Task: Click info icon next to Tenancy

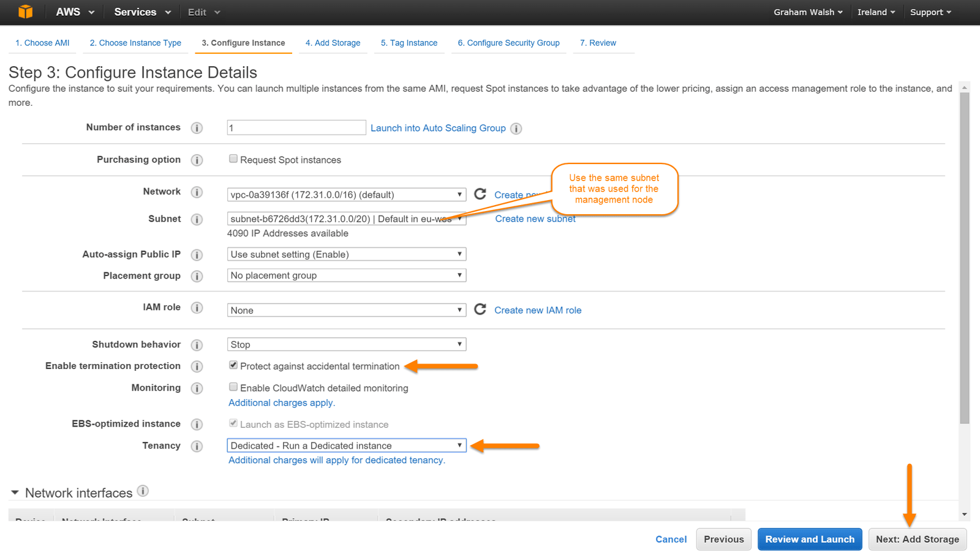Action: [x=197, y=446]
